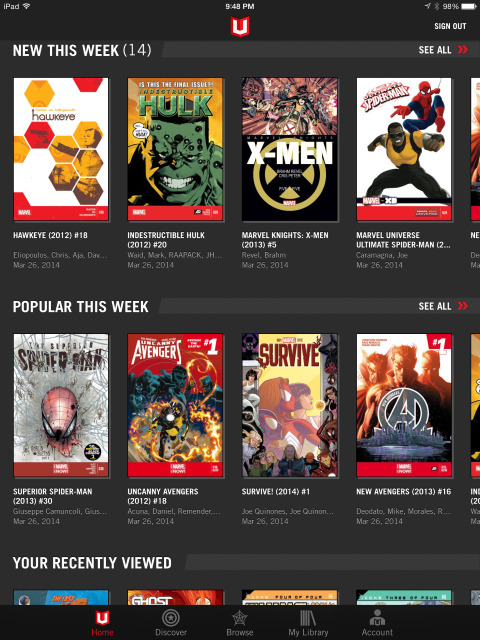Open Ultimate Spider-Man cover with Luke Cage
This screenshot has width=480, height=640.
pos(404,149)
